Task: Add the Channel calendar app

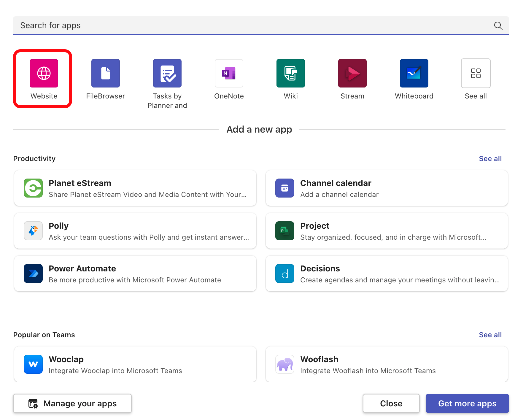Action: click(x=387, y=188)
